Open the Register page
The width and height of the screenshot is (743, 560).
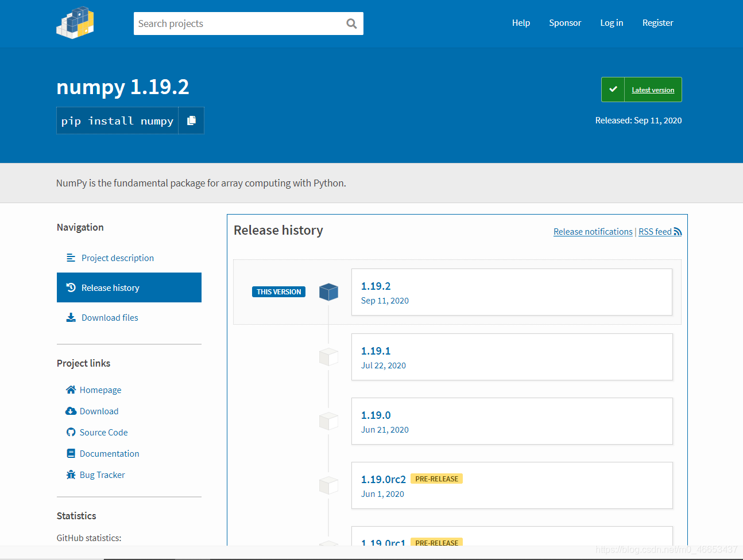tap(657, 23)
